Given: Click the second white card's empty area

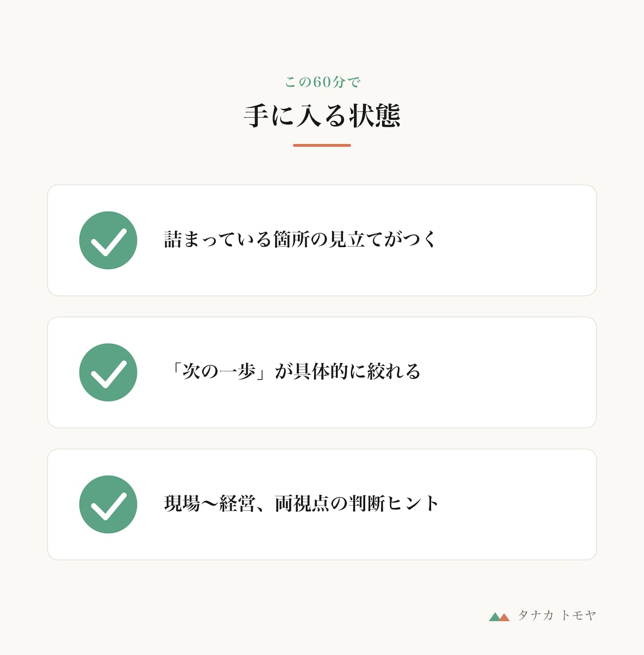Looking at the screenshot, I should (x=507, y=372).
